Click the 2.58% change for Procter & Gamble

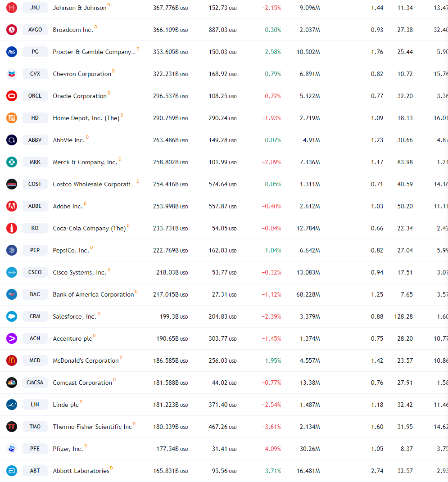point(273,52)
